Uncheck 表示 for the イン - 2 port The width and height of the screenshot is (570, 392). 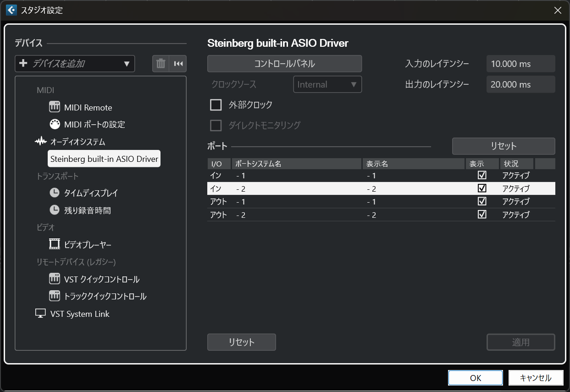[x=482, y=188]
